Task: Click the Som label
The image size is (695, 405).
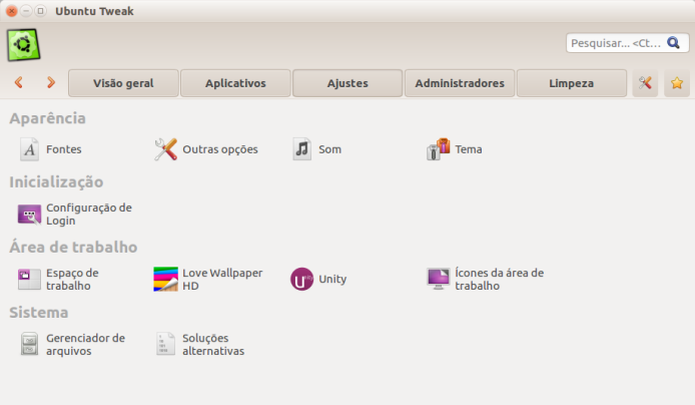Action: (330, 149)
